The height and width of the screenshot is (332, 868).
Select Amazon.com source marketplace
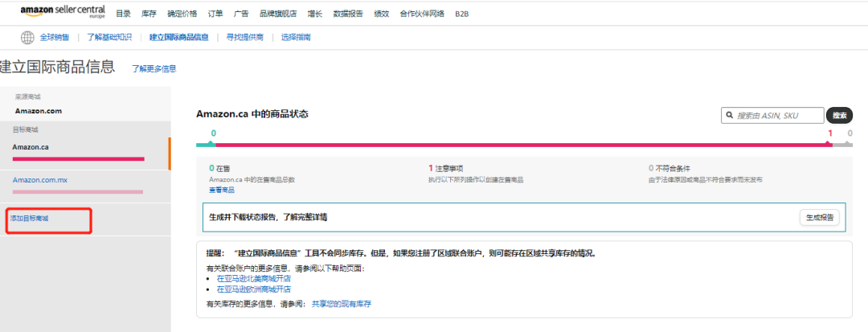pos(39,111)
